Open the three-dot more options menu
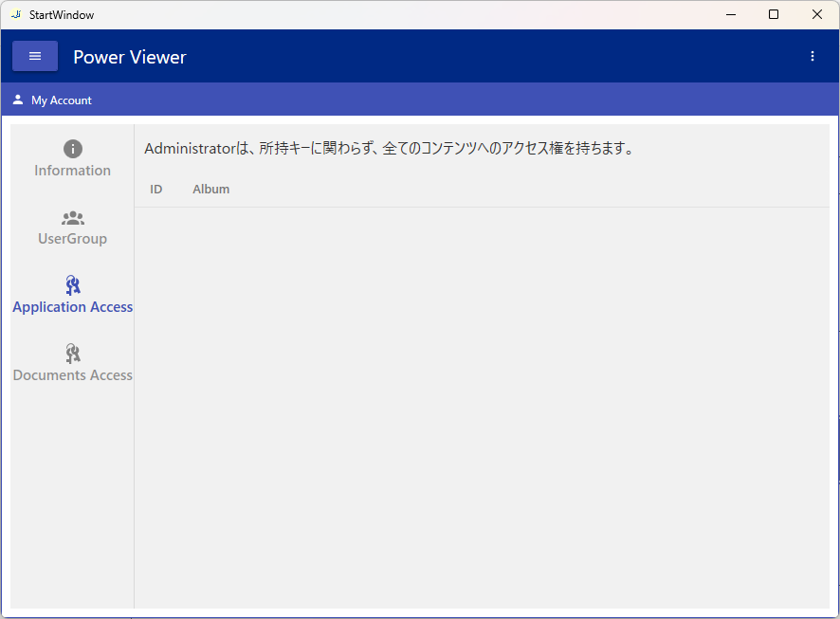840x619 pixels. 812,56
